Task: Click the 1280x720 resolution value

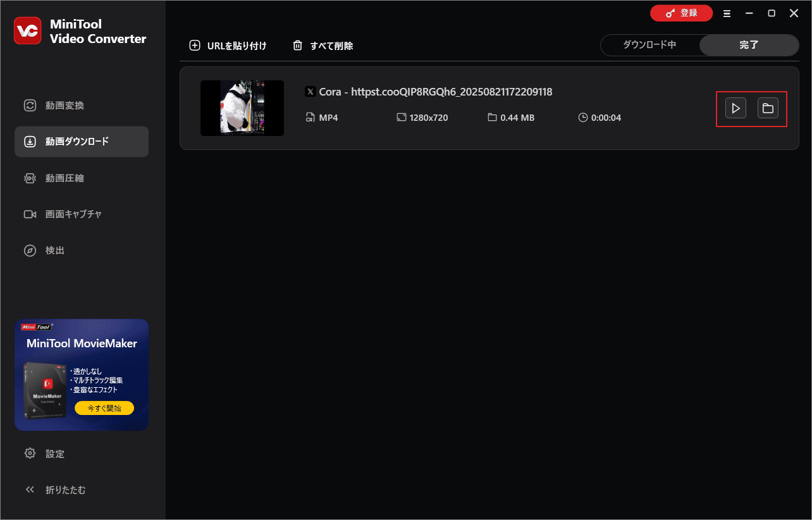Action: [x=429, y=118]
